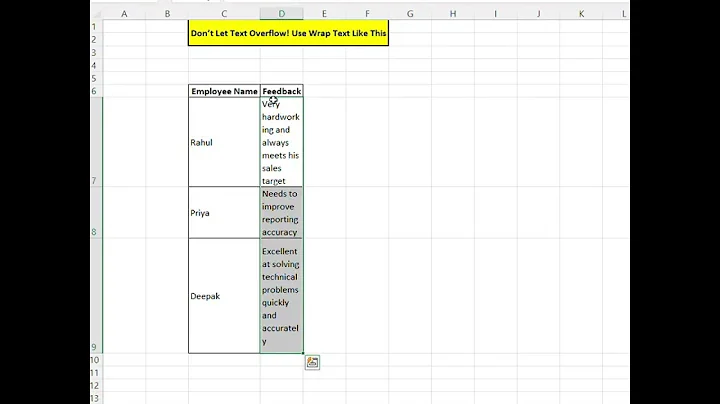Image resolution: width=720 pixels, height=404 pixels.
Task: Select column J header
Action: pyautogui.click(x=538, y=14)
